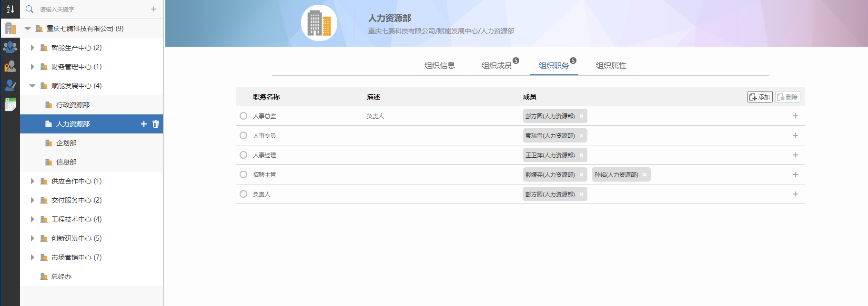The height and width of the screenshot is (306, 868).
Task: Collapse the 赋能发展中心 tree node
Action: pos(32,86)
